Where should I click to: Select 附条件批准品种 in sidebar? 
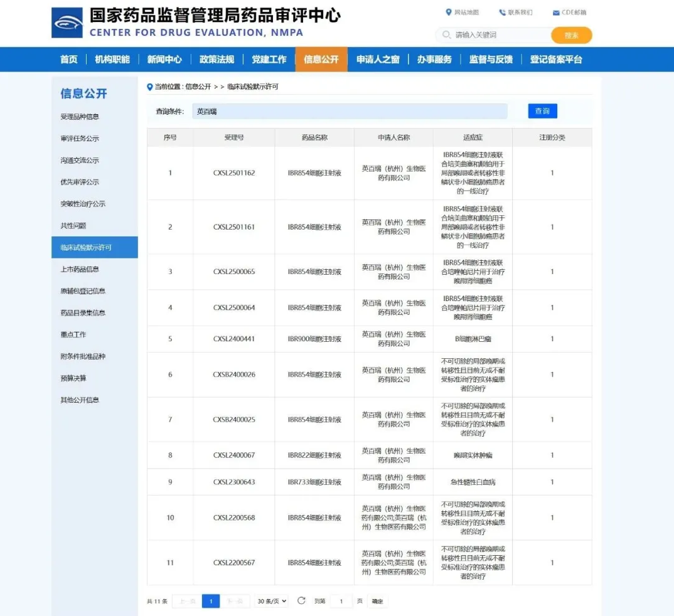pyautogui.click(x=83, y=356)
